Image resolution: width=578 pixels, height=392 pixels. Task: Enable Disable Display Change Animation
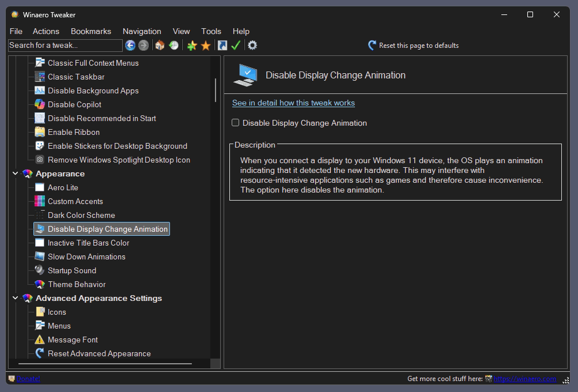[x=235, y=122]
